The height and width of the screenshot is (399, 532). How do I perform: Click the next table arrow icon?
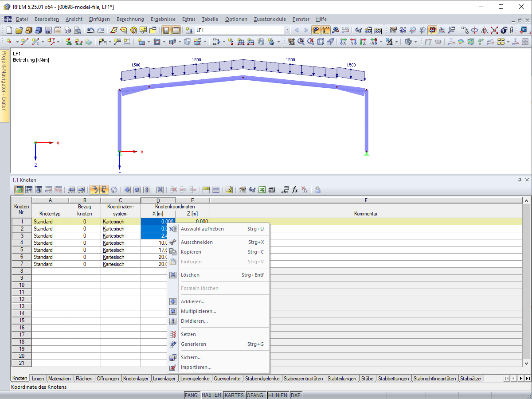point(81,190)
